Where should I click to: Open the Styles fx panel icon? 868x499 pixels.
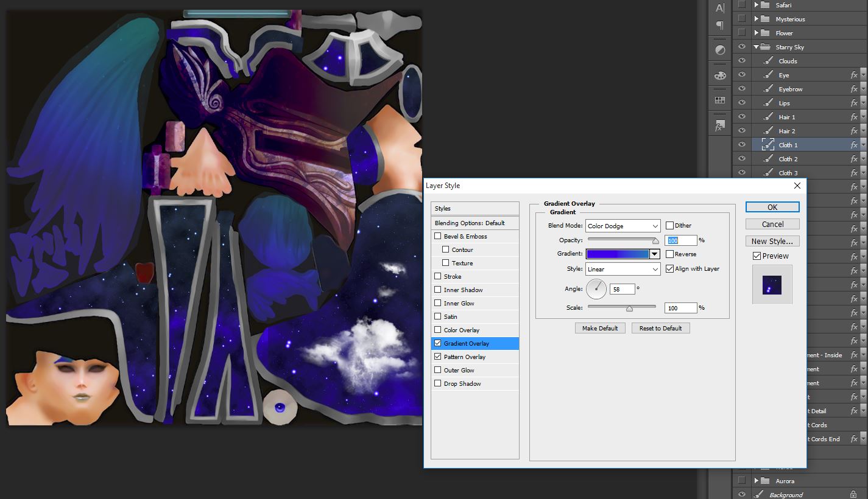pyautogui.click(x=720, y=126)
